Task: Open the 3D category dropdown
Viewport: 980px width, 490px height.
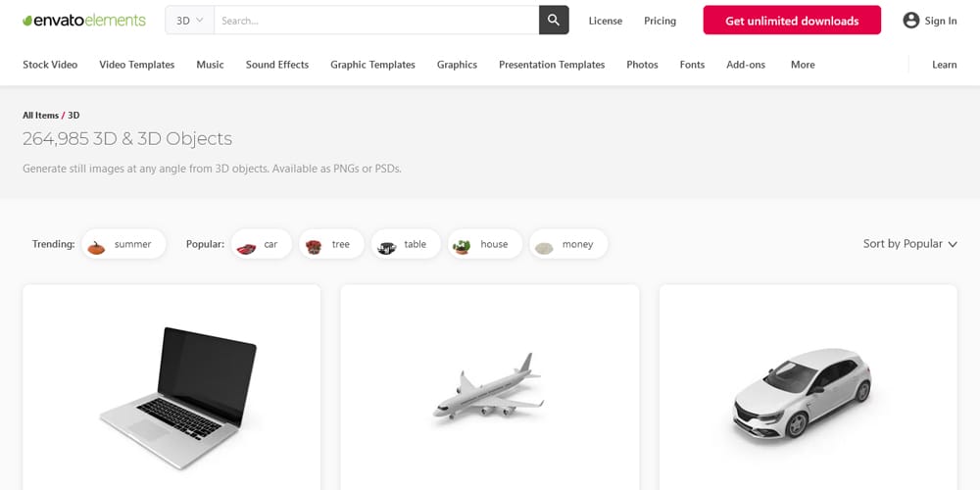Action: 189,21
